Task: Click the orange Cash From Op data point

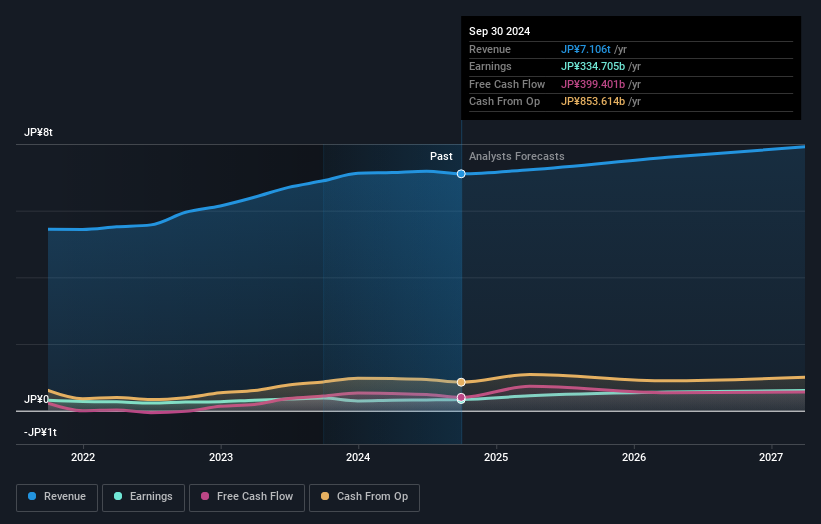Action: pos(461,382)
